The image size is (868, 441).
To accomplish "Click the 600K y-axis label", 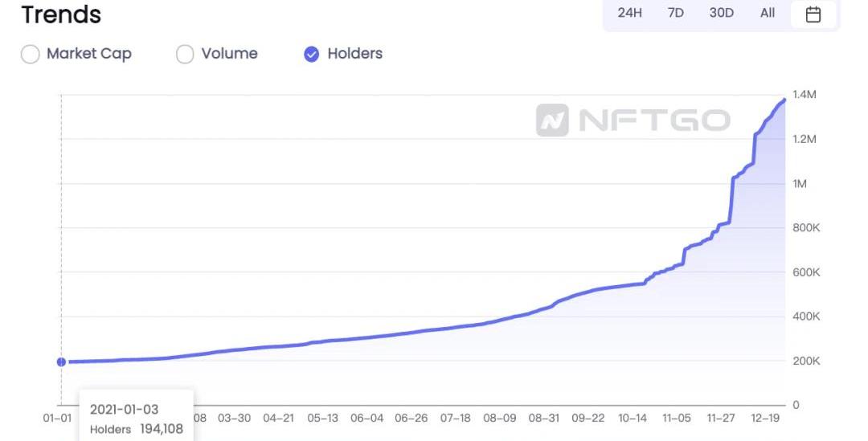I will (x=805, y=272).
